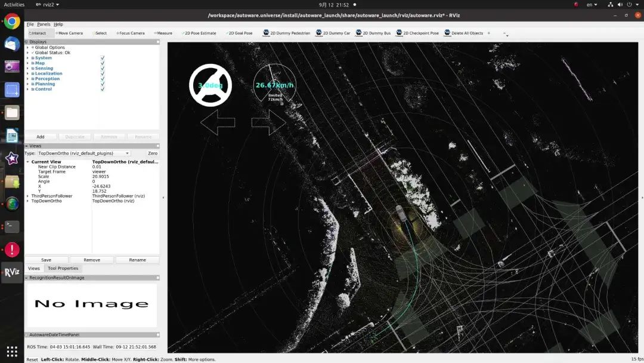Save the current view
This screenshot has width=644, height=363.
[46, 260]
